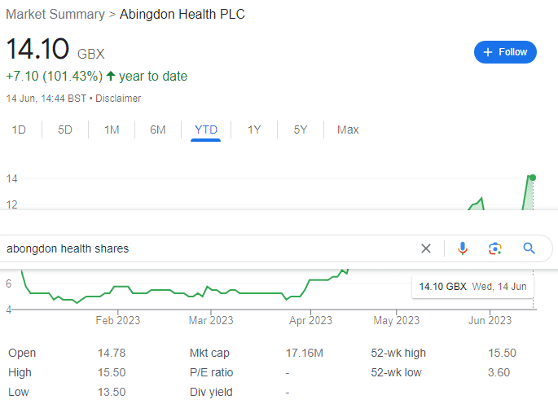This screenshot has width=558, height=414.
Task: Select the 6M time range
Action: (x=158, y=130)
